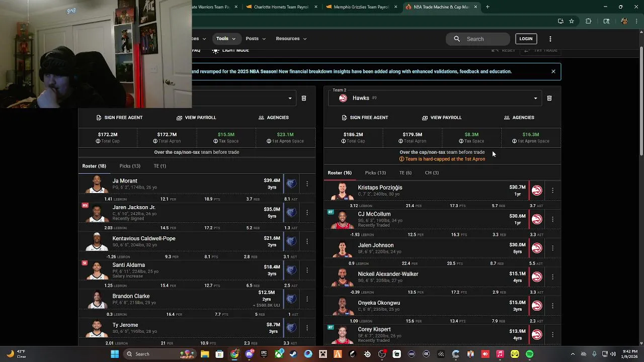Select Hawks Roster (16) tab
Viewport: 644px width, 362px height.
coord(340,173)
